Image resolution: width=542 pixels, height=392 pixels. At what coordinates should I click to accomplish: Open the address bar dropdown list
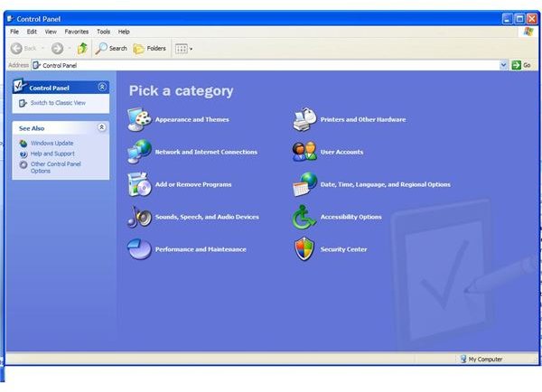(x=503, y=65)
